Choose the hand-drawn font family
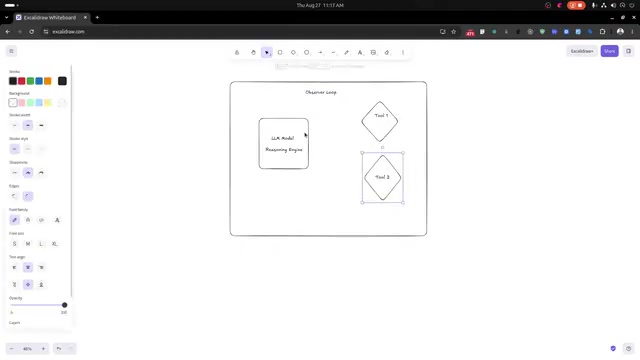Viewport: 640px width, 360px height. pyautogui.click(x=14, y=220)
